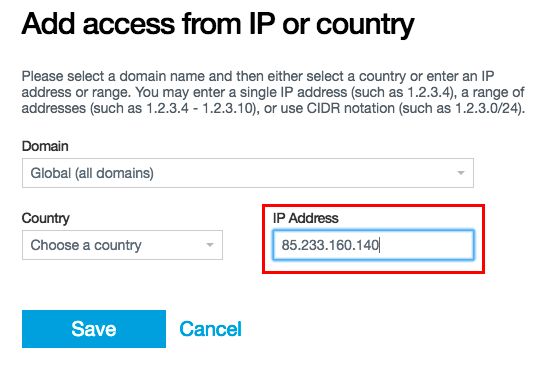
Task: Click the Cancel link
Action: coord(210,329)
